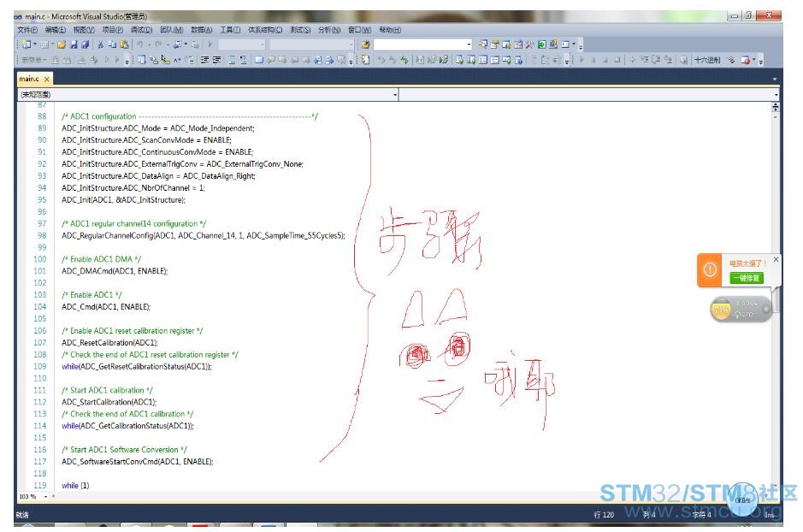Open the 帮助(H) menu

click(x=390, y=30)
